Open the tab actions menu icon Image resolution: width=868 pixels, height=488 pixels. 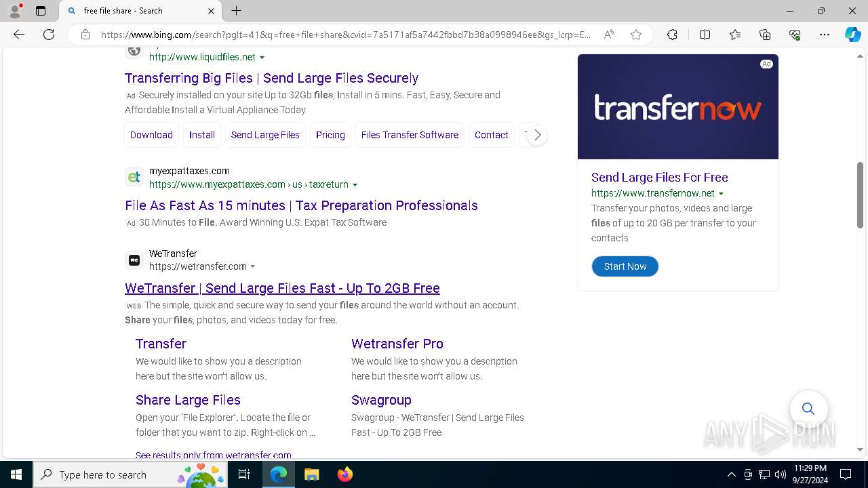coord(41,11)
